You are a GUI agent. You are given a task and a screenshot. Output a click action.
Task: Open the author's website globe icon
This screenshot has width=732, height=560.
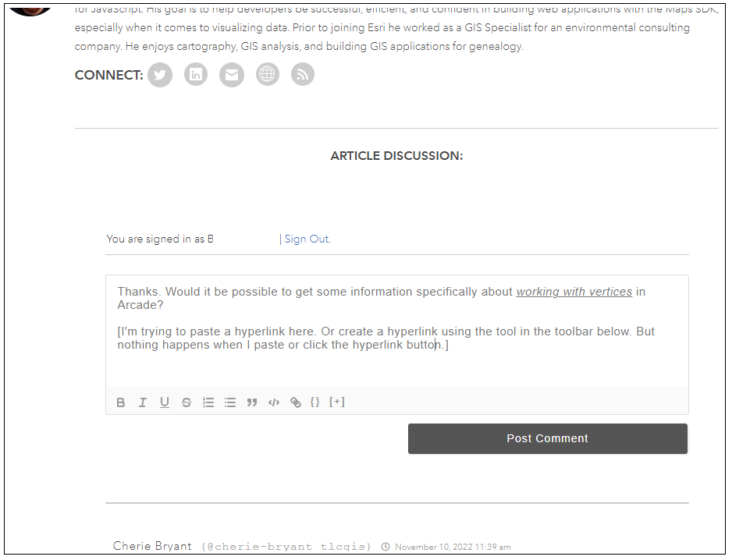(x=268, y=75)
